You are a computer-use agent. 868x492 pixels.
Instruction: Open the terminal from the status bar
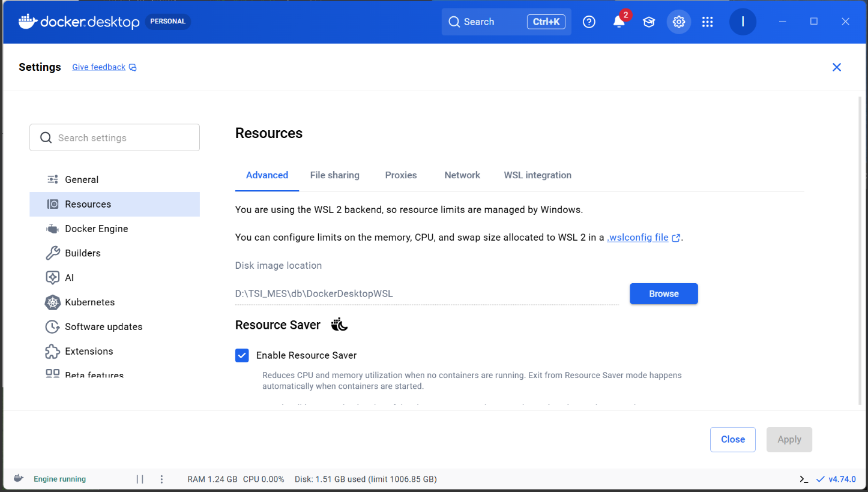tap(804, 479)
